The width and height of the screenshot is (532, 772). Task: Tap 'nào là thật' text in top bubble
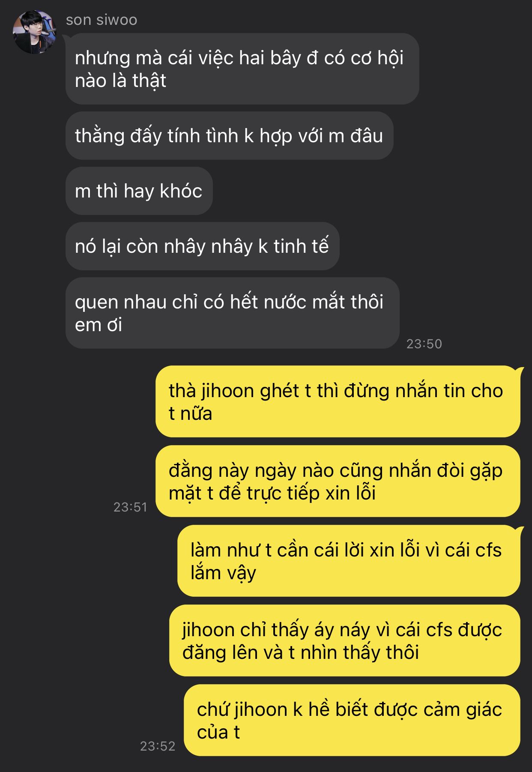pyautogui.click(x=120, y=81)
